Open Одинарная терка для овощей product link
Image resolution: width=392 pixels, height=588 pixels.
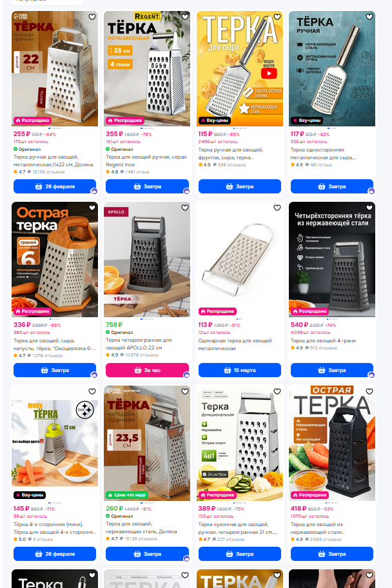coord(235,345)
